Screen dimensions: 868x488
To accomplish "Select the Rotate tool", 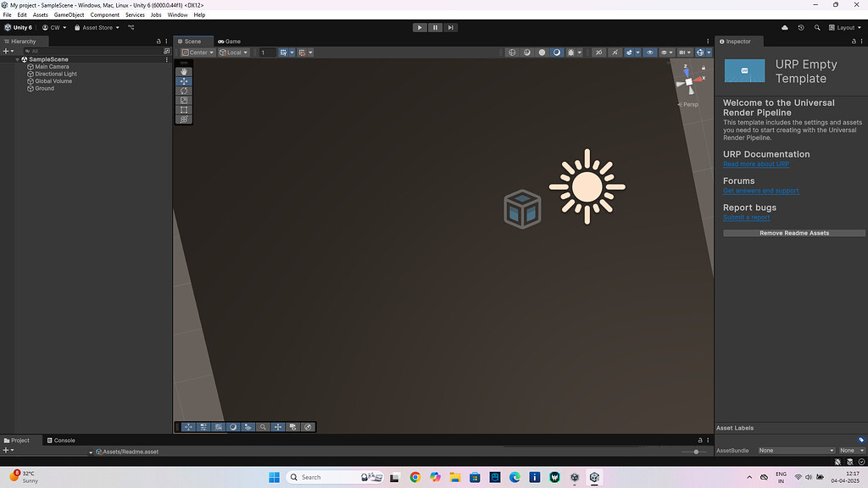I will tap(184, 91).
